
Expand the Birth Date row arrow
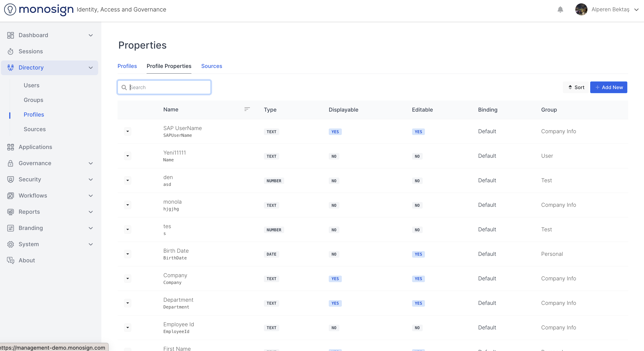pos(127,254)
